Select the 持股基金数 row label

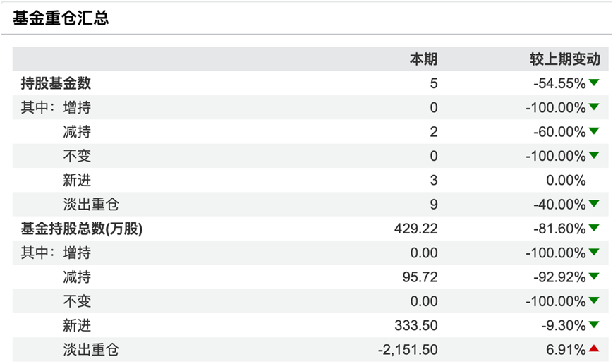click(56, 83)
